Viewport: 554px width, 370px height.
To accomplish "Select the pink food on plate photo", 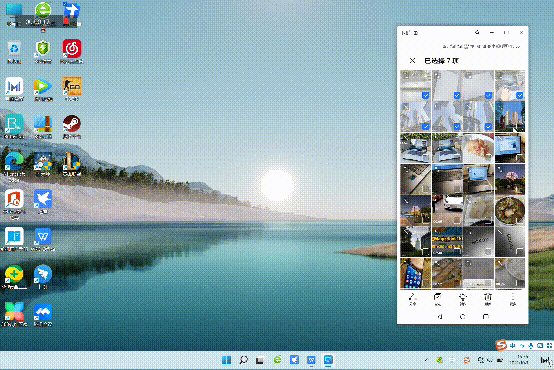I will click(478, 148).
